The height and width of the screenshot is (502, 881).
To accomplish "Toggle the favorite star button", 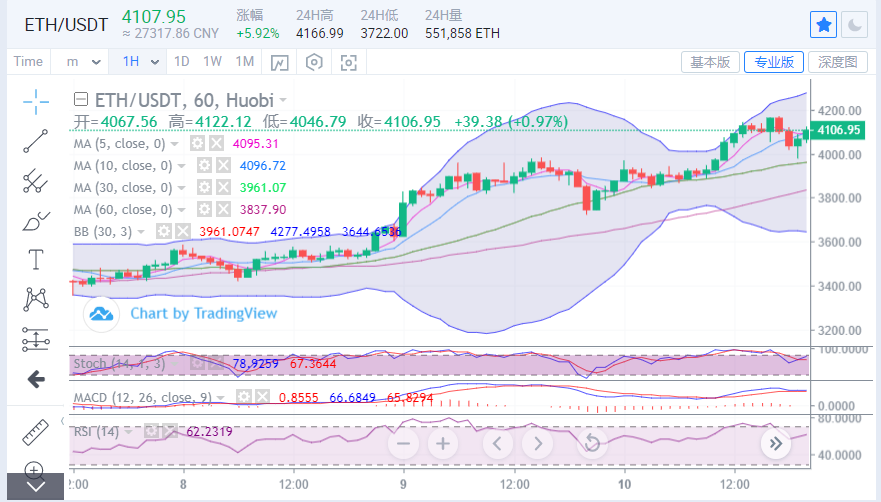I will click(x=823, y=25).
